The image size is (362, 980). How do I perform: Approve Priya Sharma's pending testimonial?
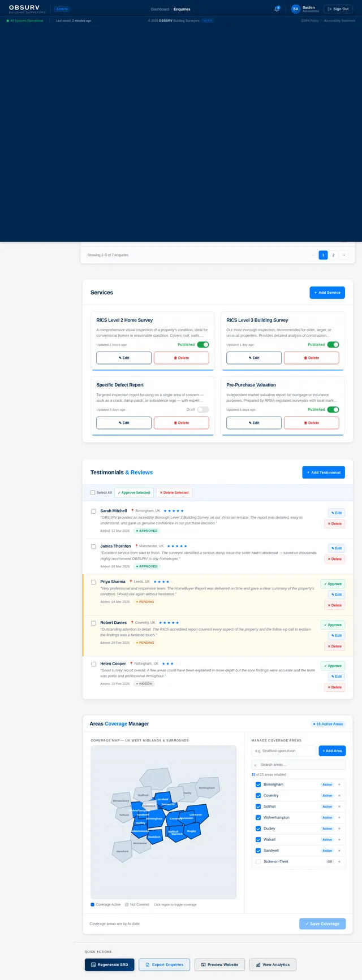point(333,584)
